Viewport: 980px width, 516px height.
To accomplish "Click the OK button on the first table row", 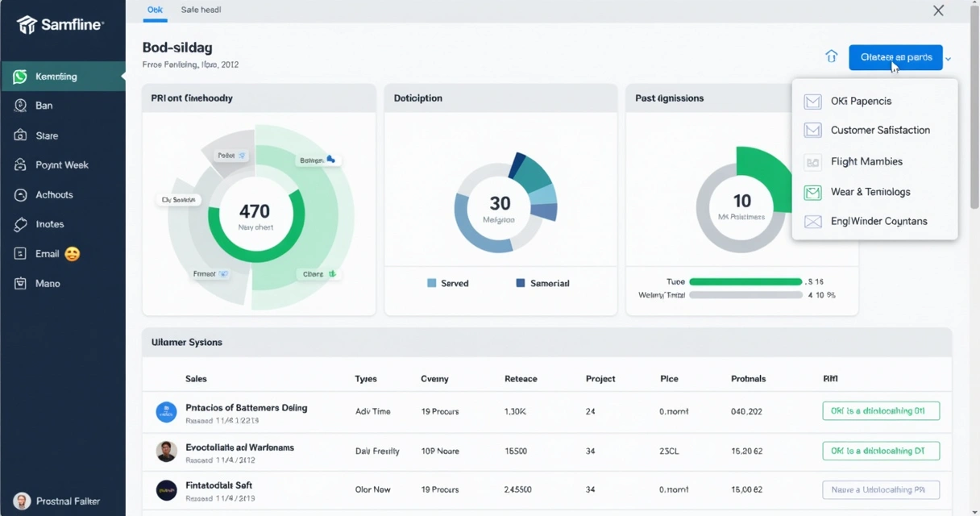I will (x=881, y=410).
